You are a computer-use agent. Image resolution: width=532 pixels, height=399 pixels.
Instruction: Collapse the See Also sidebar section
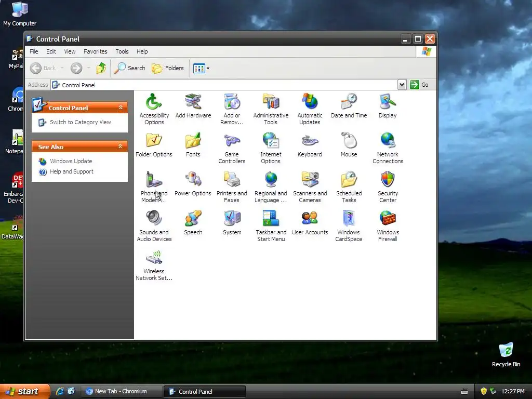coord(121,146)
